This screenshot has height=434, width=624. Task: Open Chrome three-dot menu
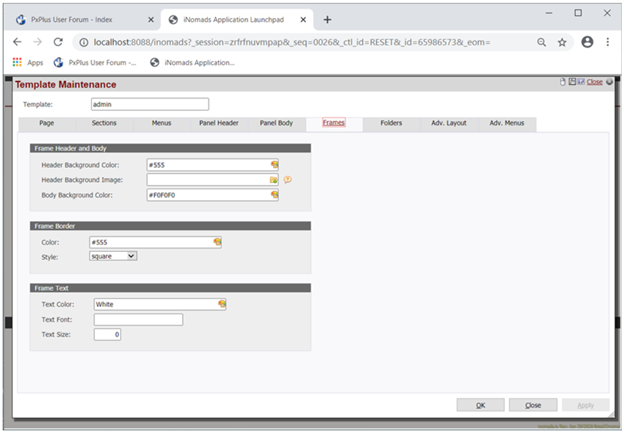(609, 42)
